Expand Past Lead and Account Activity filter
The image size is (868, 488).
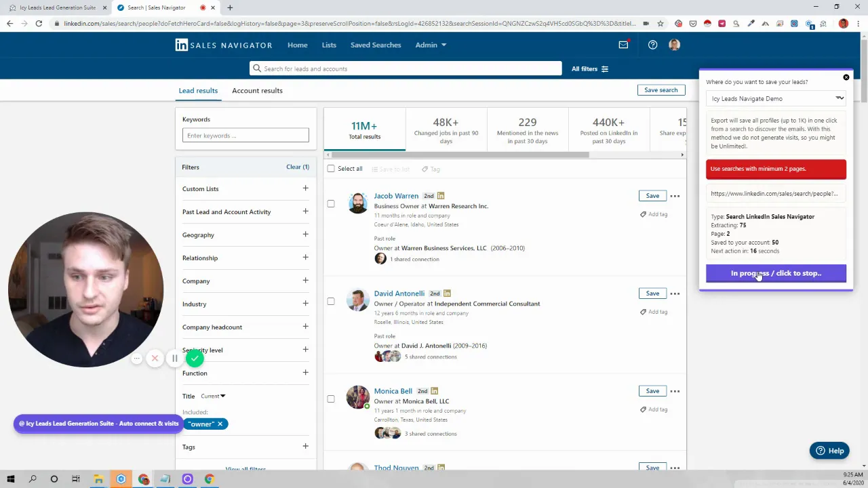[305, 211]
